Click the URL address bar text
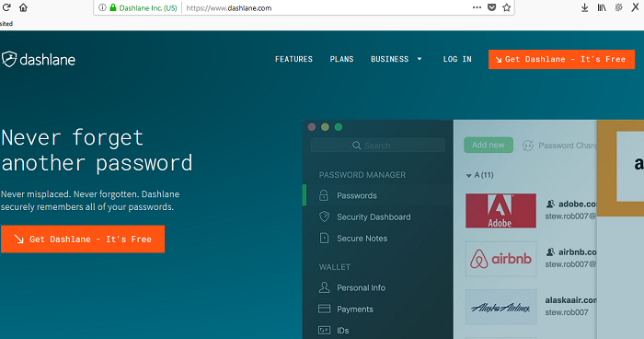The height and width of the screenshot is (339, 644). click(x=229, y=7)
